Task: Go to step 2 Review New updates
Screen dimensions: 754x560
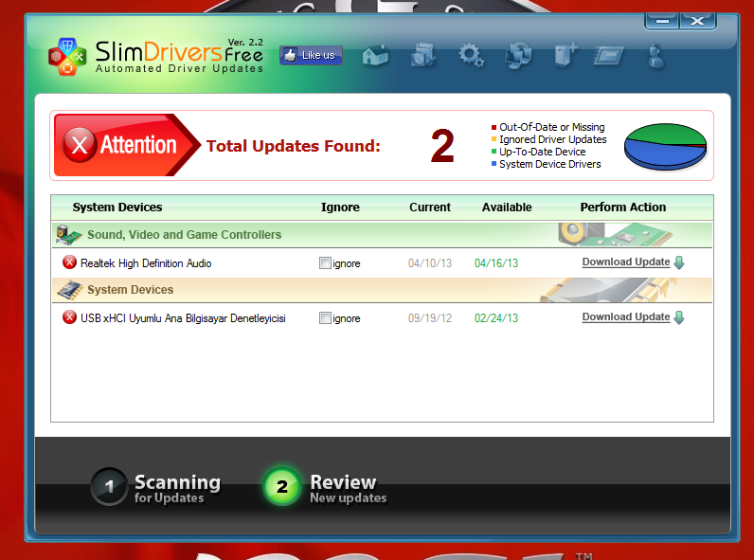Action: (x=325, y=487)
